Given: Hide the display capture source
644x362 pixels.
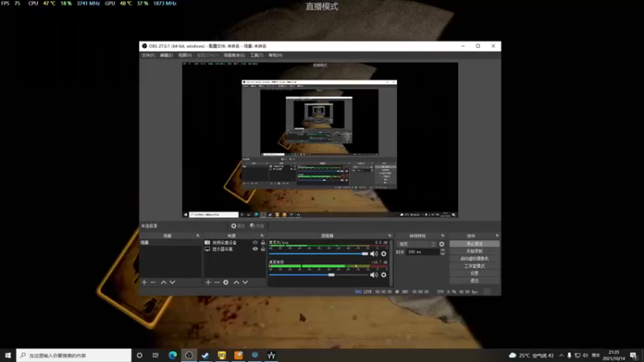Looking at the screenshot, I should (255, 249).
